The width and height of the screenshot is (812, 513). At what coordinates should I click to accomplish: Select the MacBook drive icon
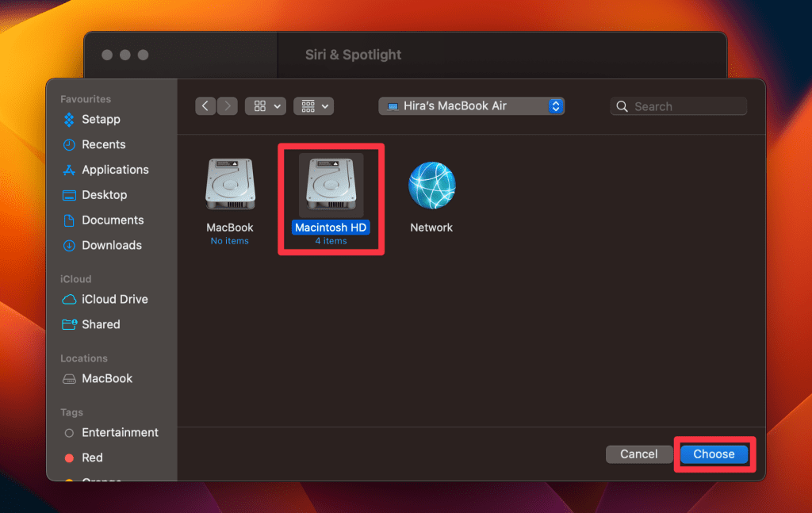[x=230, y=184]
